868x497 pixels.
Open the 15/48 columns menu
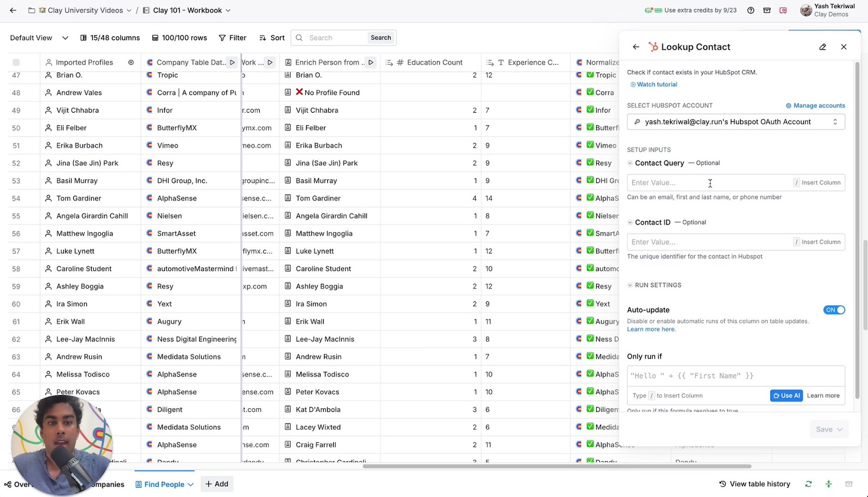pyautogui.click(x=110, y=38)
